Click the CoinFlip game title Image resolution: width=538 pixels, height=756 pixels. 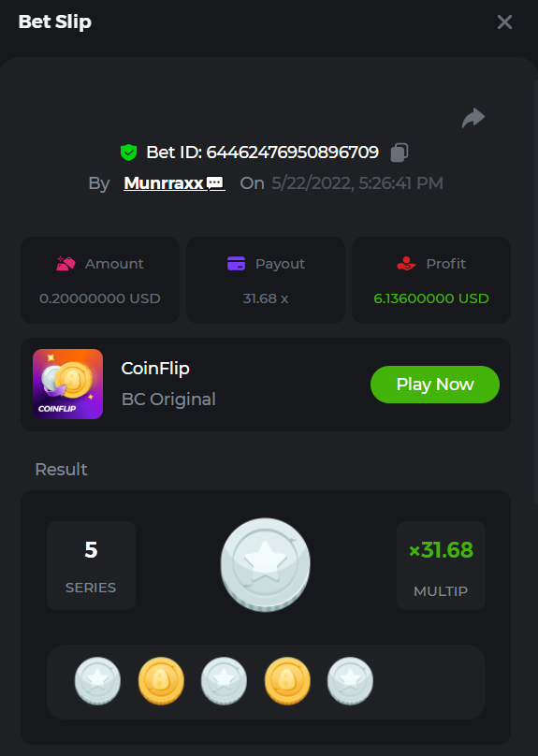click(x=155, y=369)
